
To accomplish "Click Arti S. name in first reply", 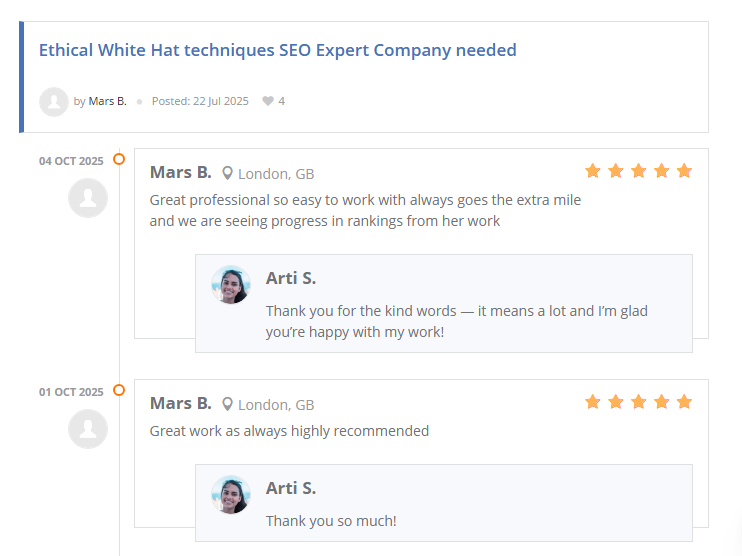I will click(x=291, y=278).
